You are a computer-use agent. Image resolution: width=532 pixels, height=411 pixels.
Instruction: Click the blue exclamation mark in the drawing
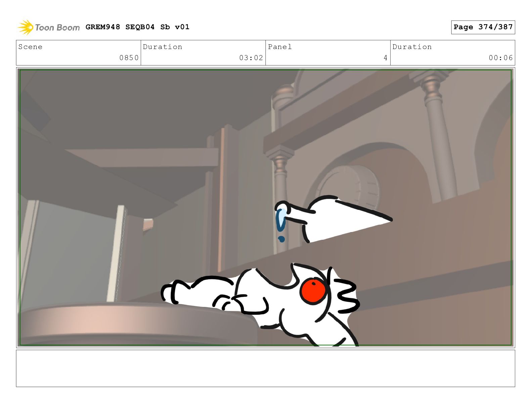(x=281, y=225)
